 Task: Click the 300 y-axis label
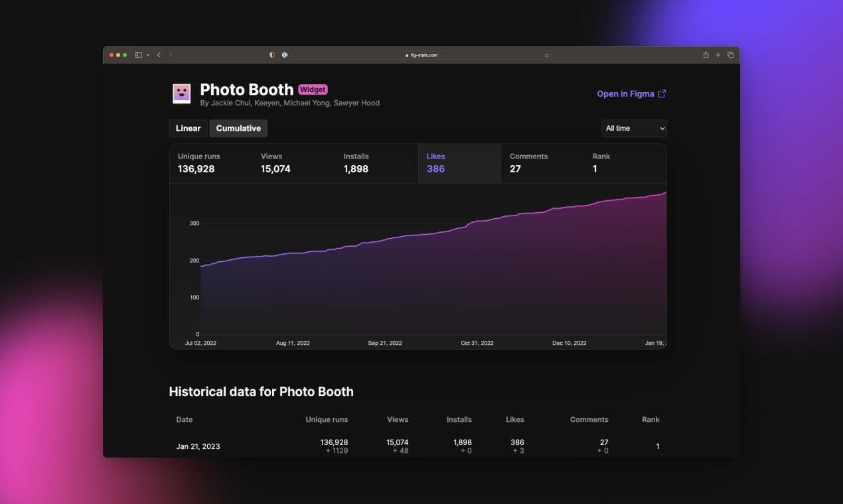pos(194,223)
